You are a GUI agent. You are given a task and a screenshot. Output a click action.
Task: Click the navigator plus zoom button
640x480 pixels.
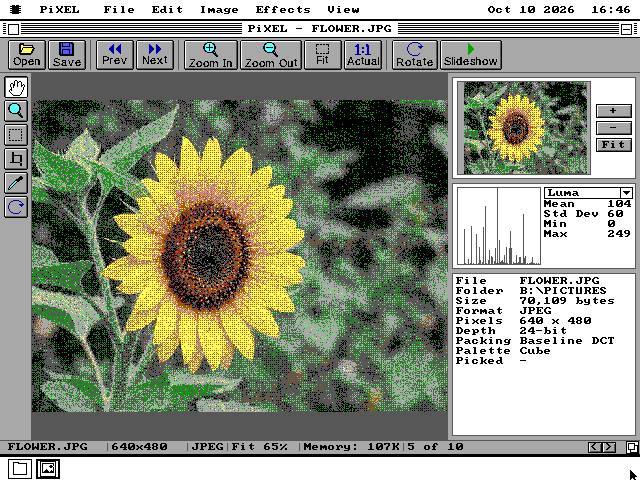(x=613, y=111)
